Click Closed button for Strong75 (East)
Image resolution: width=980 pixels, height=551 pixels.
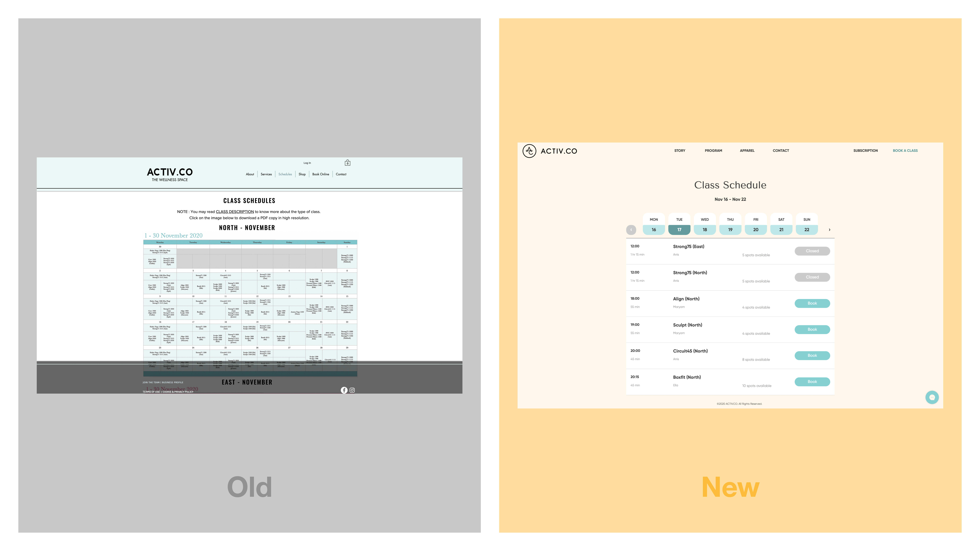click(x=812, y=251)
